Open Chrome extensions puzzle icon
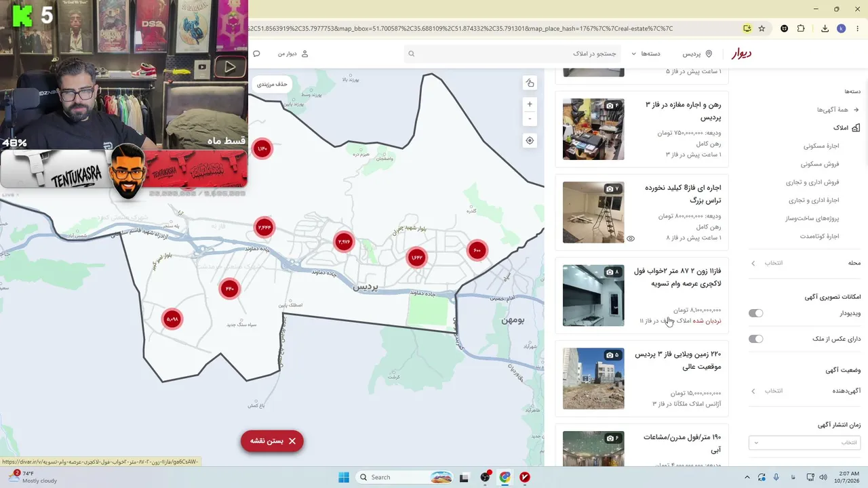Screen dimensions: 868x488 click(801, 28)
